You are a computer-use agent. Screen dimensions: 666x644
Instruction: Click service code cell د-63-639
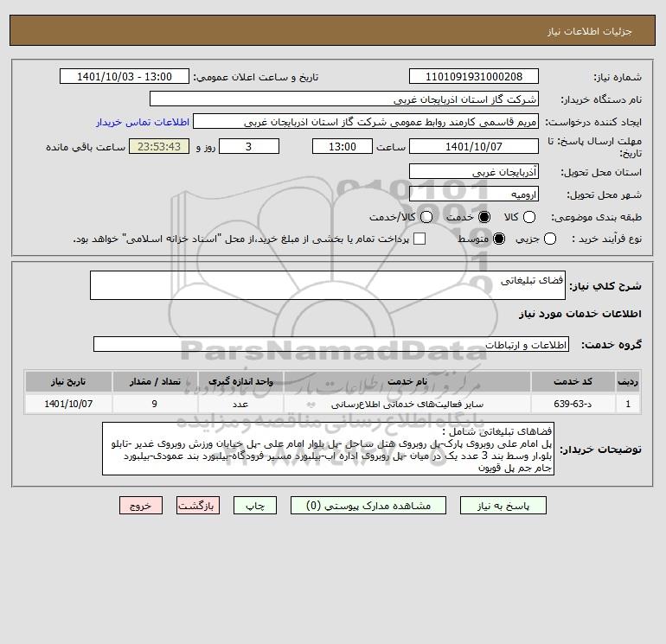pos(573,404)
